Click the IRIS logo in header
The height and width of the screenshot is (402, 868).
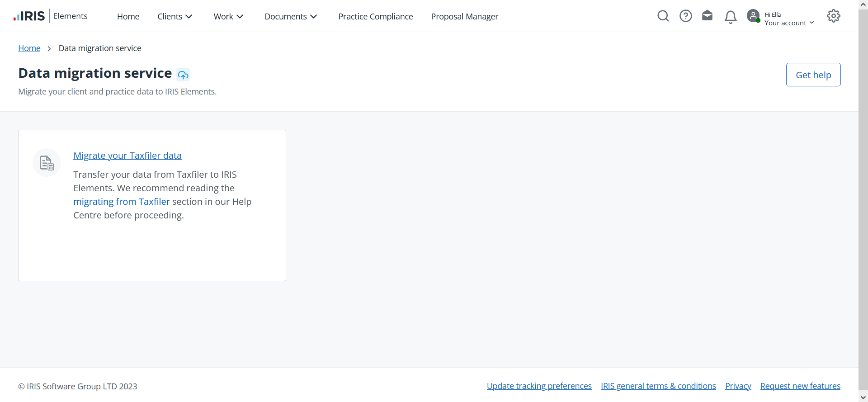[x=29, y=16]
